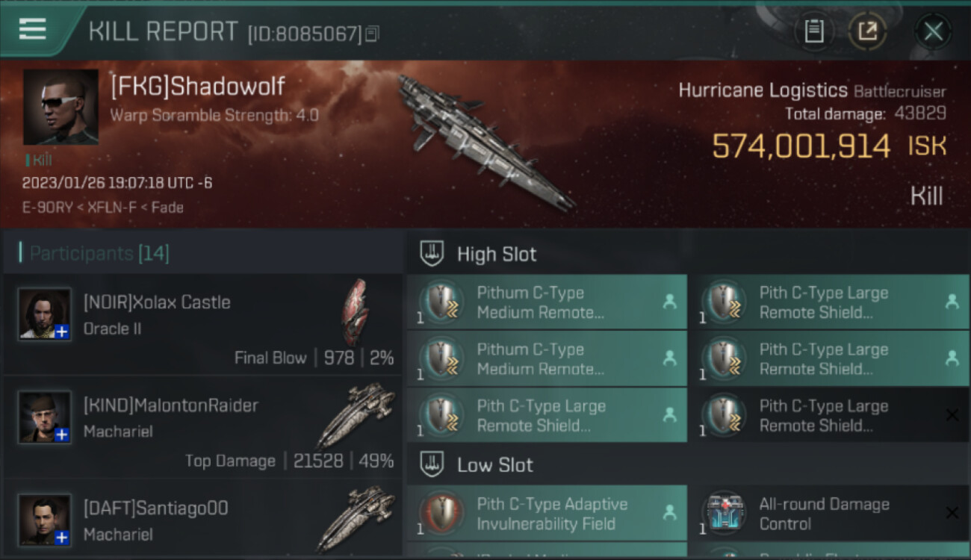Open All-round Damage Control module
Viewport: 971px width, 560px height.
(829, 514)
